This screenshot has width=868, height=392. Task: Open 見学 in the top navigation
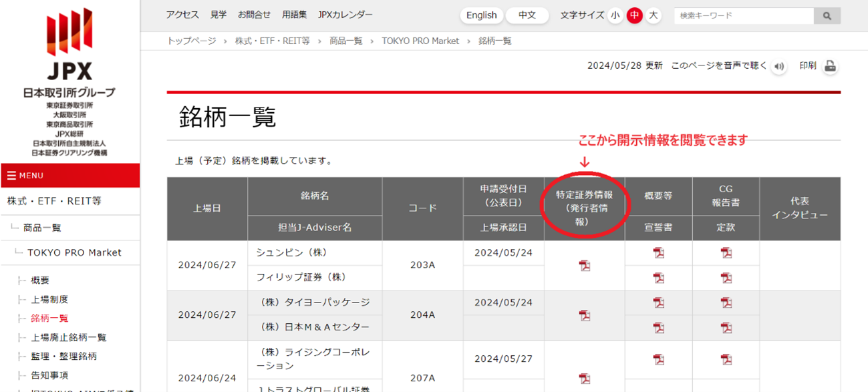tap(219, 15)
